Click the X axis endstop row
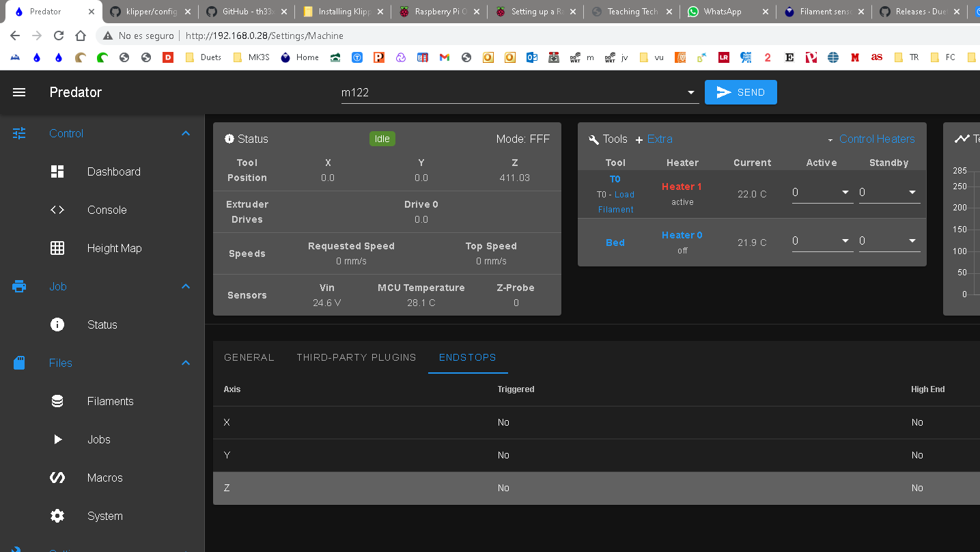 click(596, 422)
